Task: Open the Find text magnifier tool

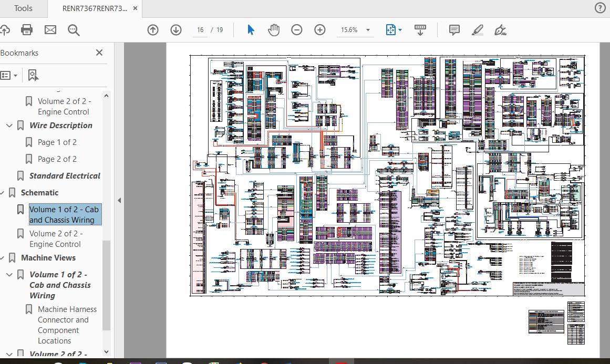Action: (74, 30)
